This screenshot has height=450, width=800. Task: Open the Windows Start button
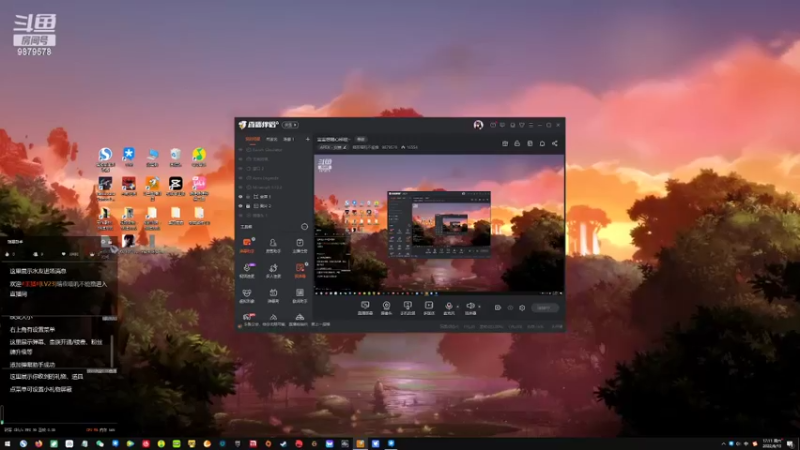7,444
